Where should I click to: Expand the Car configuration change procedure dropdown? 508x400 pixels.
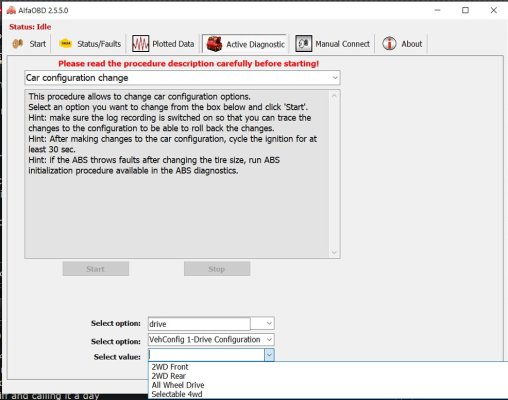[335, 78]
